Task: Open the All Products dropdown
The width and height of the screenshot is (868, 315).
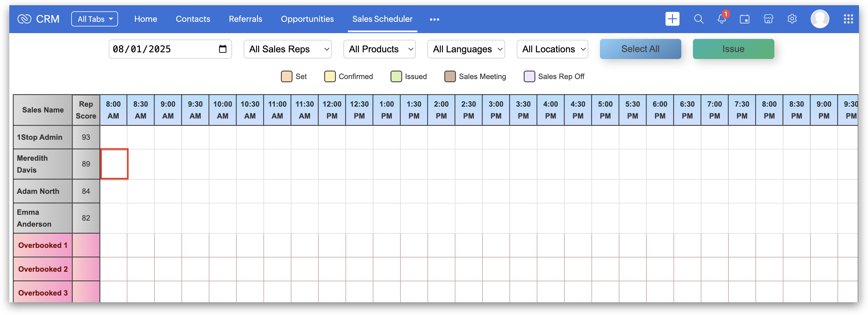Action: [x=379, y=49]
